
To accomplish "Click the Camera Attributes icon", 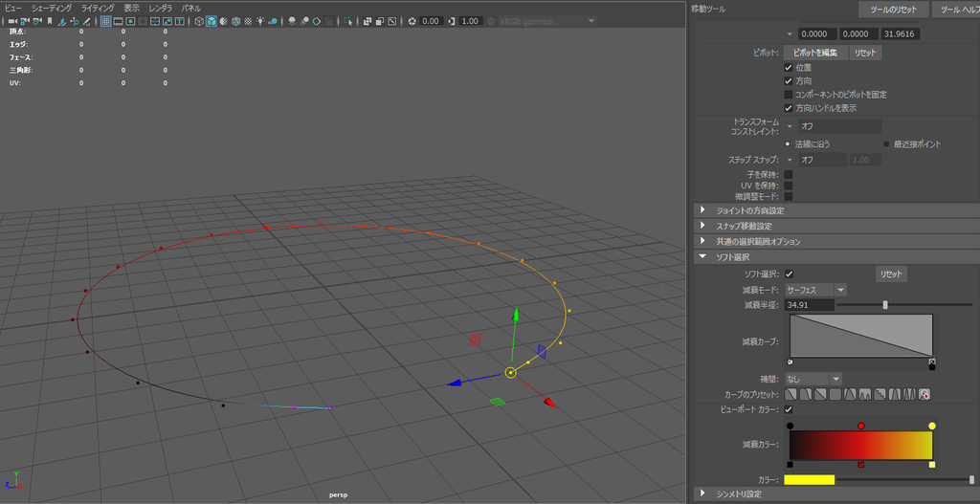I will 37,21.
